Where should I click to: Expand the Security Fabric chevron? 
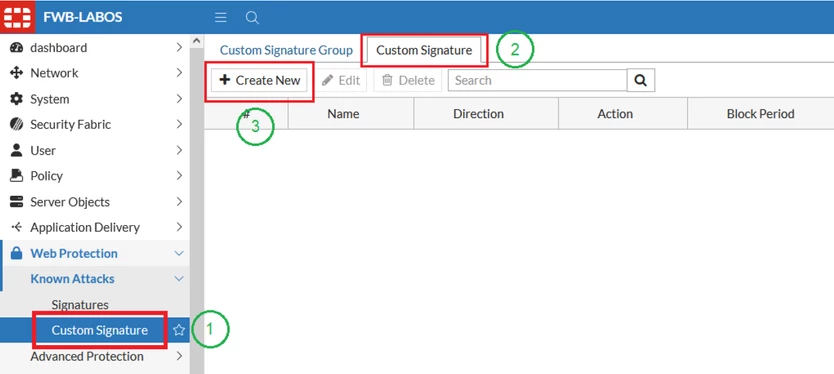[x=179, y=124]
